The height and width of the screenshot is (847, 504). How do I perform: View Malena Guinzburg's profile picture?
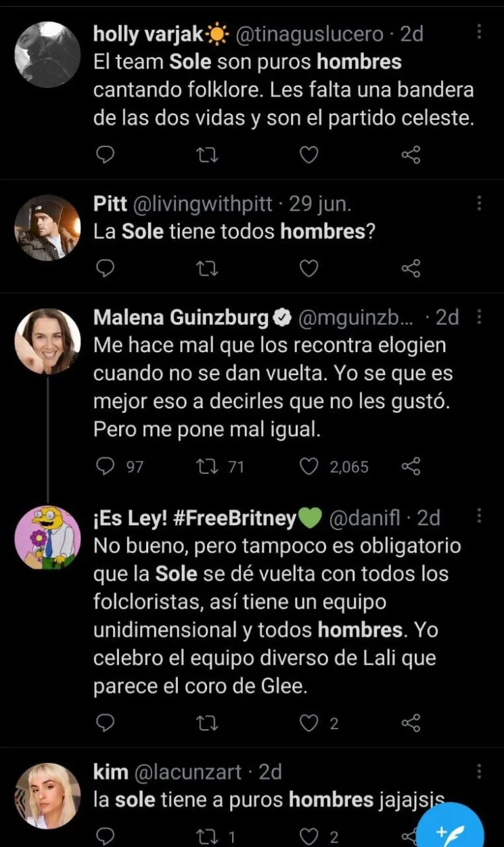coord(47,341)
